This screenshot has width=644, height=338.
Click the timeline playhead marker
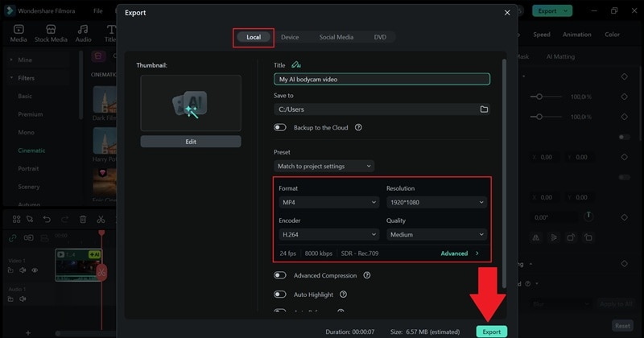click(x=101, y=233)
